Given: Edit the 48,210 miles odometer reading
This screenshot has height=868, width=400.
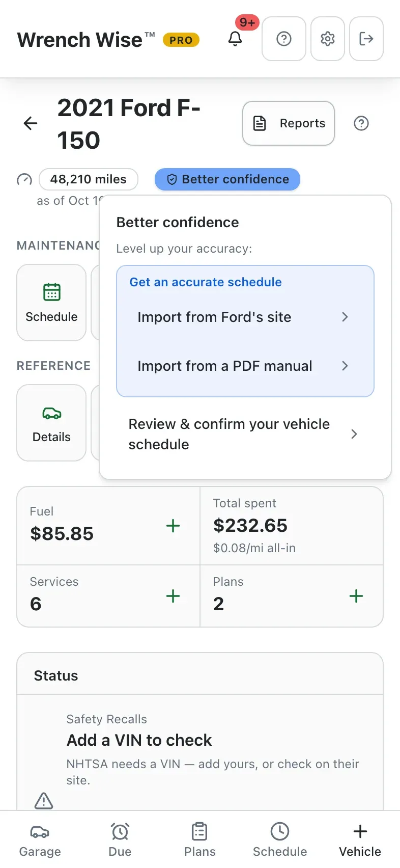Looking at the screenshot, I should [x=89, y=179].
